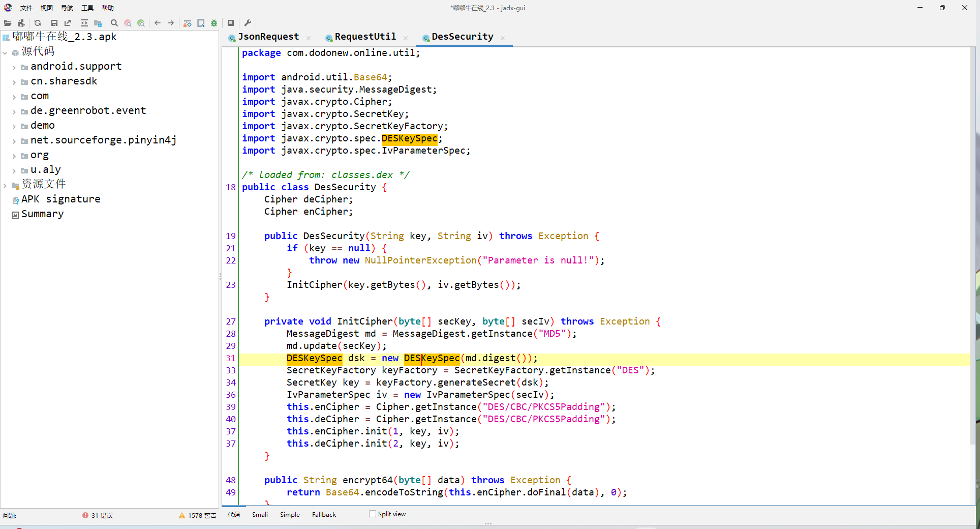Toggle sync with editor icon
This screenshot has height=529, width=980.
coord(84,23)
